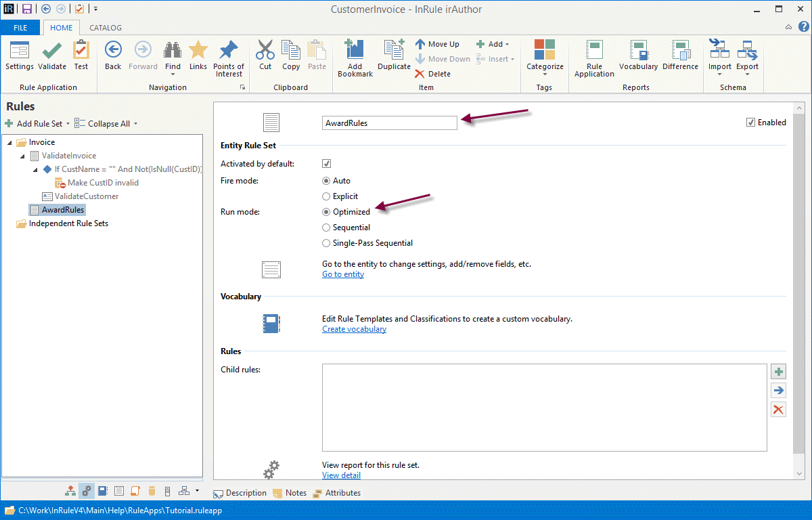
Task: Select Single-Pass Sequential run mode
Action: 326,243
